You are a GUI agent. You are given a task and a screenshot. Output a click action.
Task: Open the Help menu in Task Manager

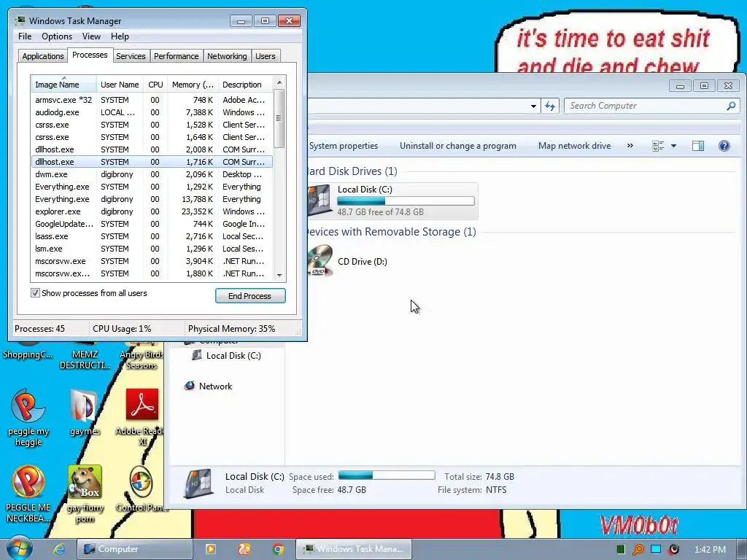pos(120,36)
